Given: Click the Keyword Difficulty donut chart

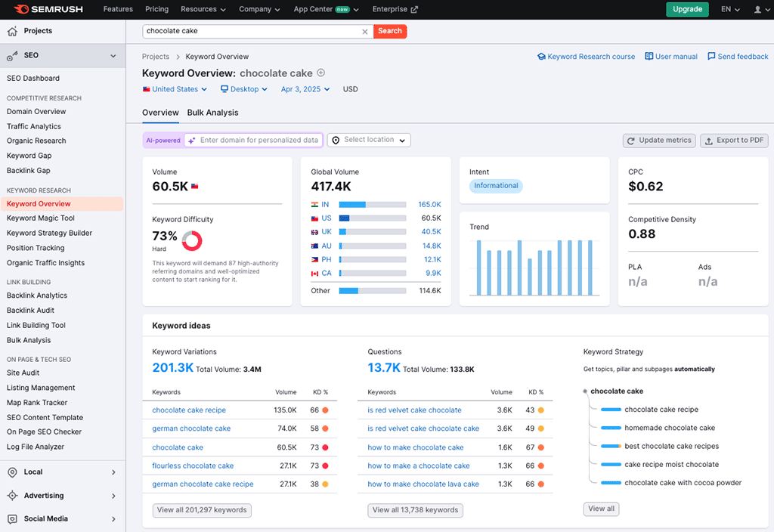Looking at the screenshot, I should pos(192,241).
